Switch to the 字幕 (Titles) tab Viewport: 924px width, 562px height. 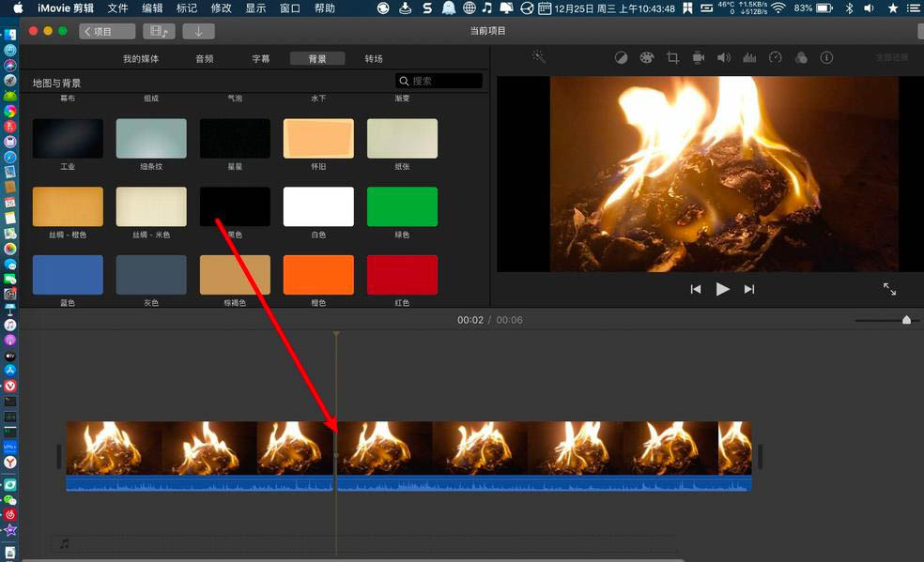(x=261, y=58)
